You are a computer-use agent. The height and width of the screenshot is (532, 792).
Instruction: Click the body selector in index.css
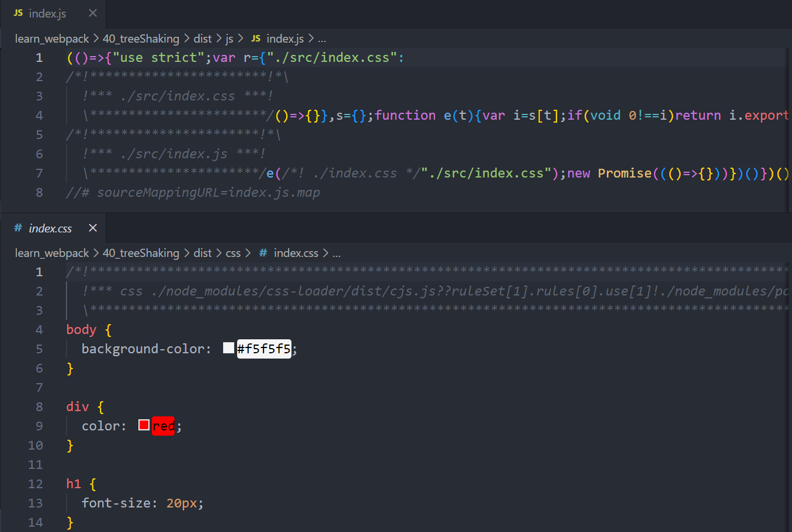pyautogui.click(x=81, y=329)
